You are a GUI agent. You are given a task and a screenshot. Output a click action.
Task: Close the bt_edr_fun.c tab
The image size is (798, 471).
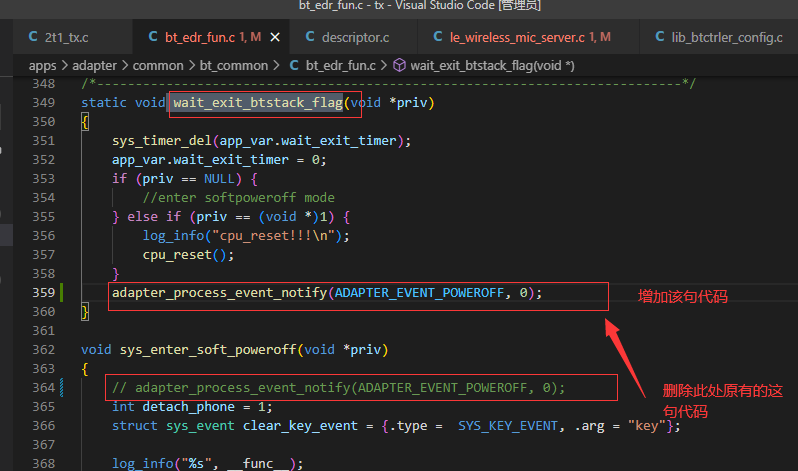point(275,37)
